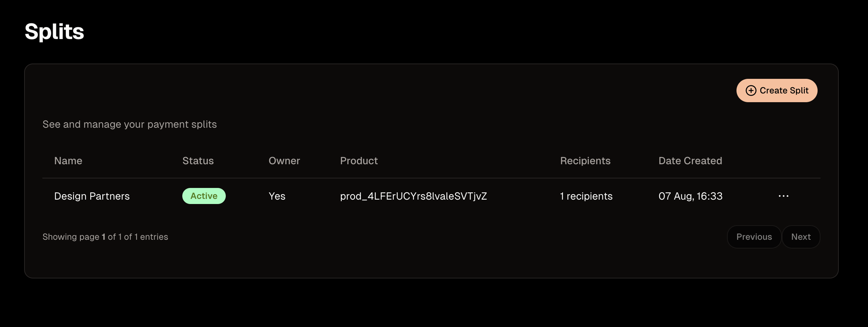This screenshot has width=868, height=327.
Task: Click the product ID prod_4LFErUCYrs8lvaleSVTjvZ
Action: tap(414, 196)
